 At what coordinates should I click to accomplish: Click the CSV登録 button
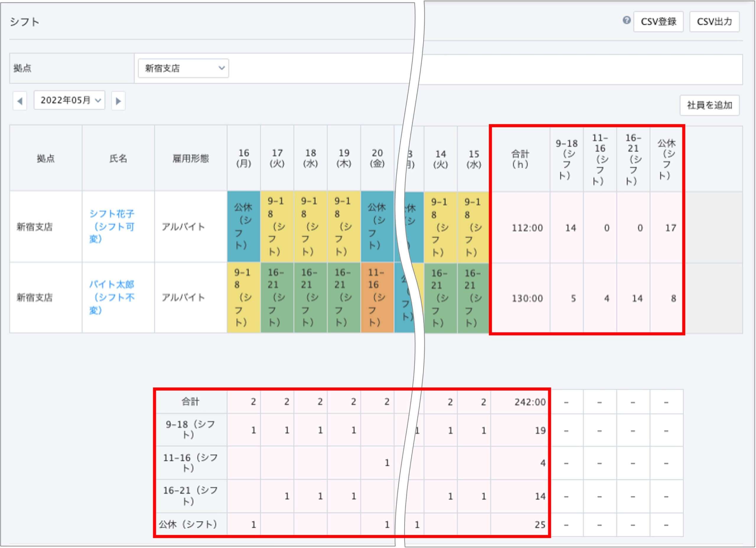(x=658, y=22)
